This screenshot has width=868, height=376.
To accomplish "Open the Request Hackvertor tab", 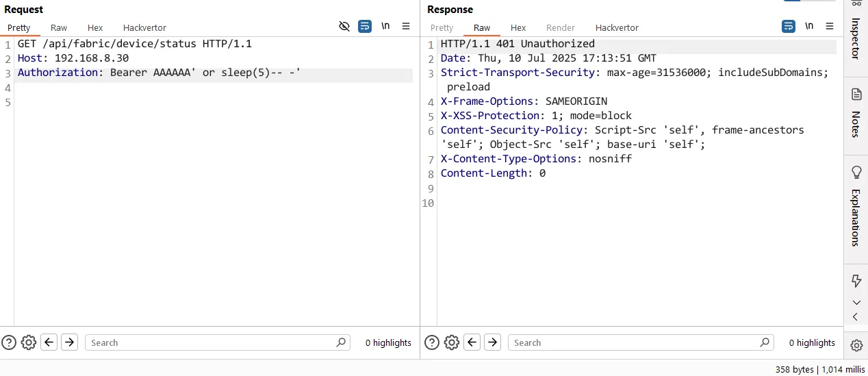I will (144, 27).
